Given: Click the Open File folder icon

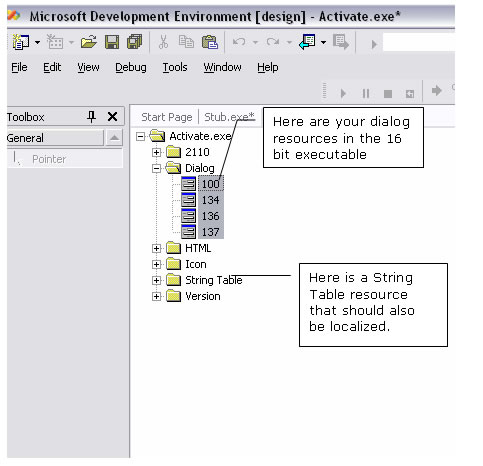Looking at the screenshot, I should point(88,42).
